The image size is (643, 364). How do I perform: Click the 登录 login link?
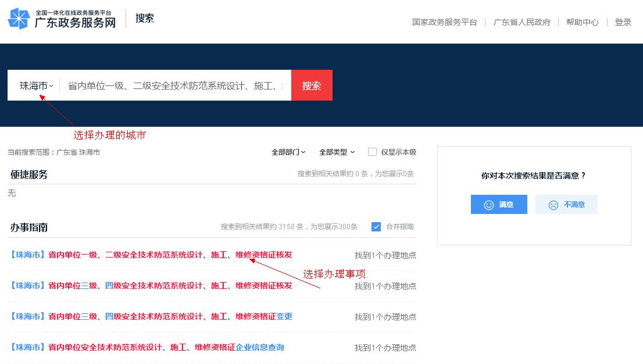coord(623,22)
